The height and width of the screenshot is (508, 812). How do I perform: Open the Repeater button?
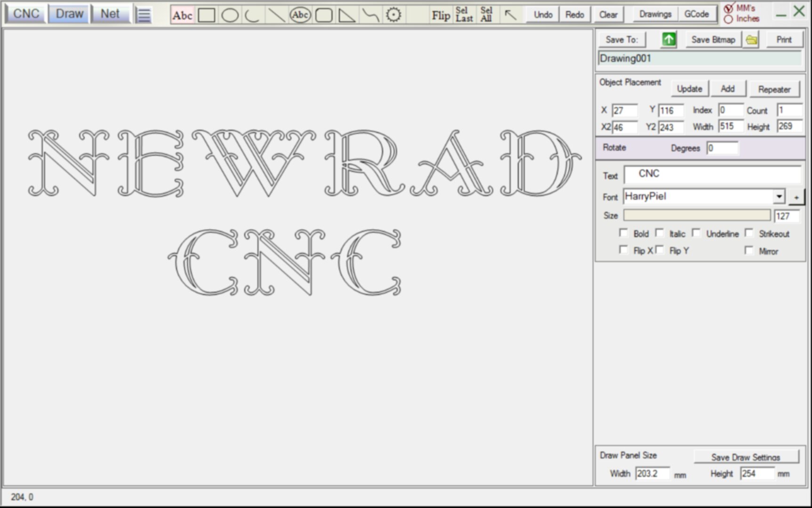coord(774,89)
